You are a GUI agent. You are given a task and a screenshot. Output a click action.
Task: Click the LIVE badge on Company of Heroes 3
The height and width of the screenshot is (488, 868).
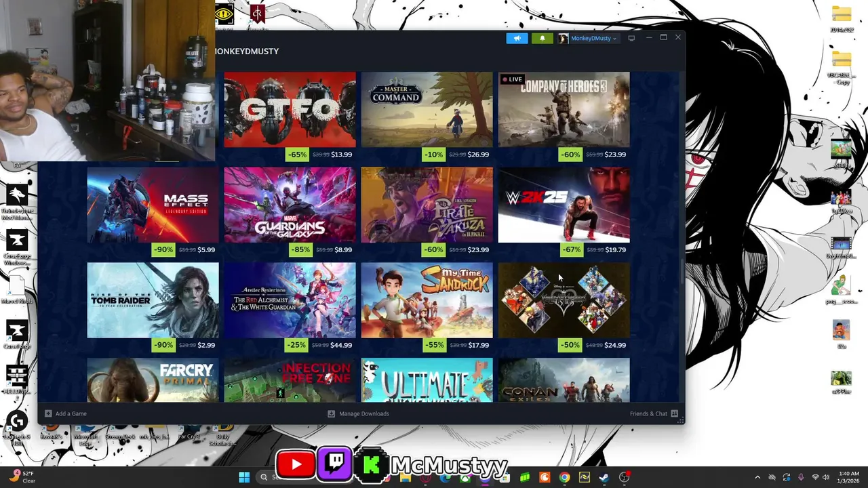coord(512,79)
